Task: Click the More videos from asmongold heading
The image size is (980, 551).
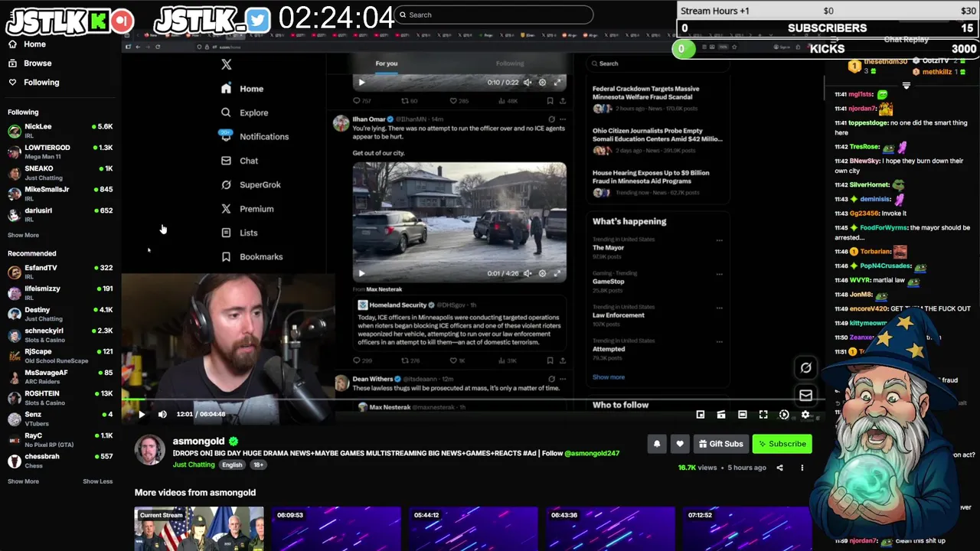Action: [x=195, y=493]
